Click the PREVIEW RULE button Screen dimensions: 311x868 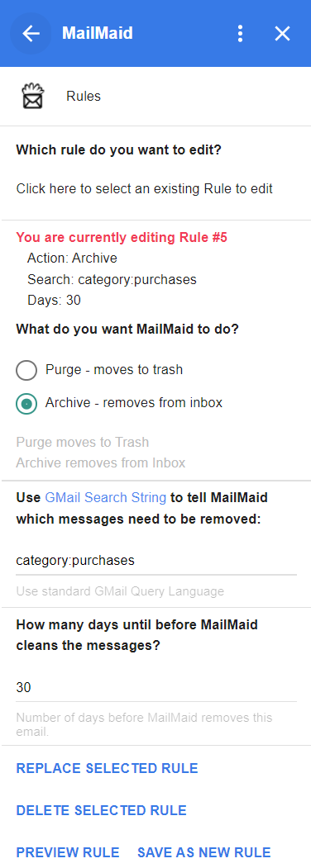click(x=68, y=852)
